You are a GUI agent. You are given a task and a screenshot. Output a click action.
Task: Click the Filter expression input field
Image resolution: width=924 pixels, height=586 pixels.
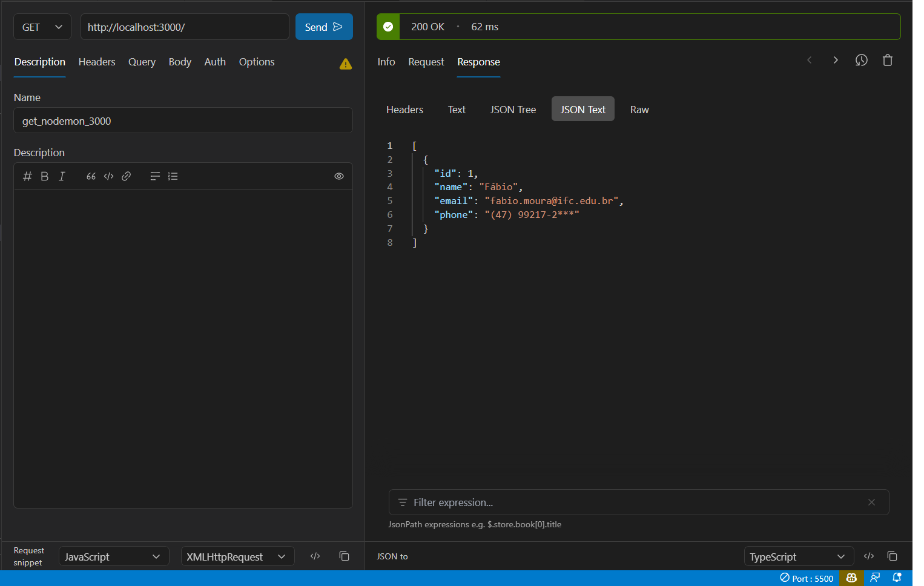pyautogui.click(x=639, y=502)
